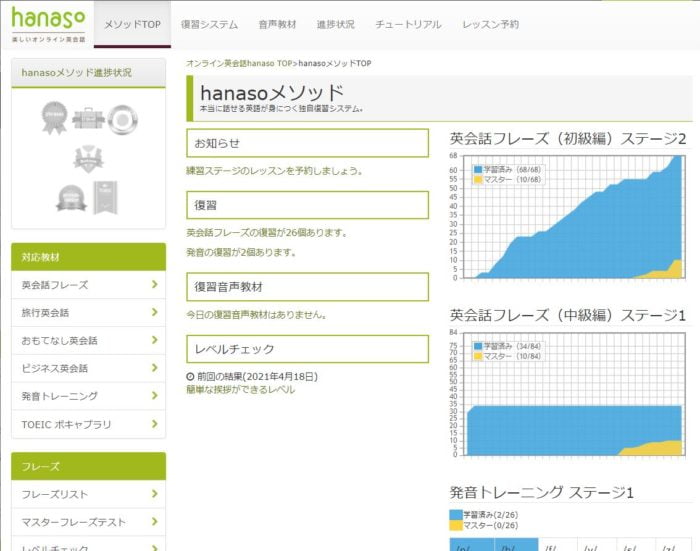This screenshot has height=551, width=700.
Task: Click the circular target badge icon
Action: [x=122, y=119]
